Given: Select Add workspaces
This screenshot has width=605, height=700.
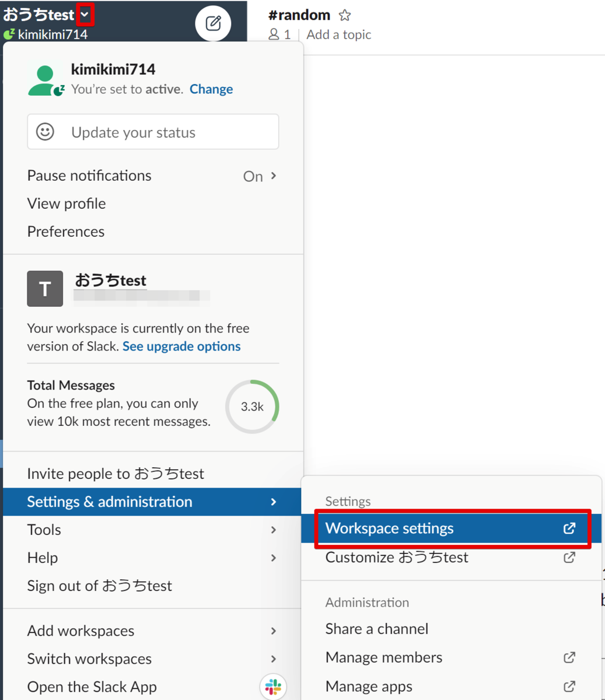Looking at the screenshot, I should tap(153, 631).
